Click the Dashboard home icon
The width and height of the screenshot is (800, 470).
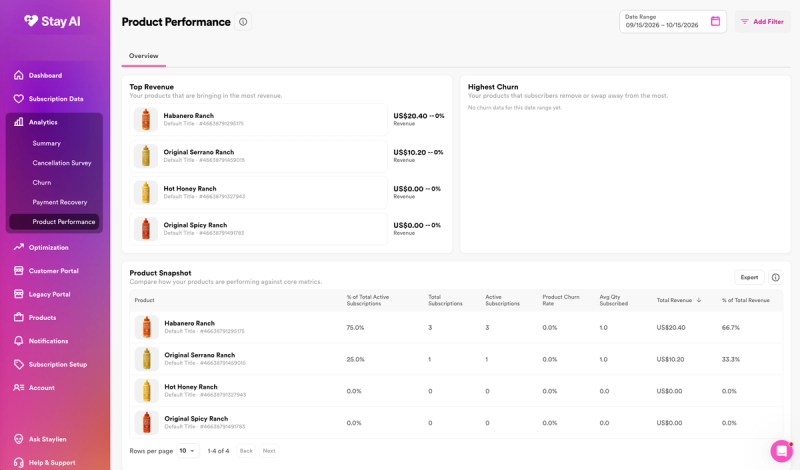coord(18,76)
